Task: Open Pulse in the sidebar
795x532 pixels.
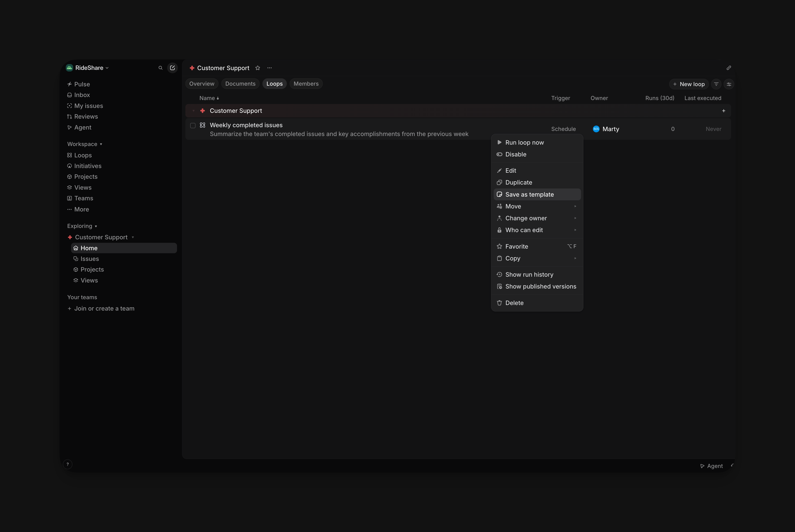Action: pyautogui.click(x=79, y=84)
